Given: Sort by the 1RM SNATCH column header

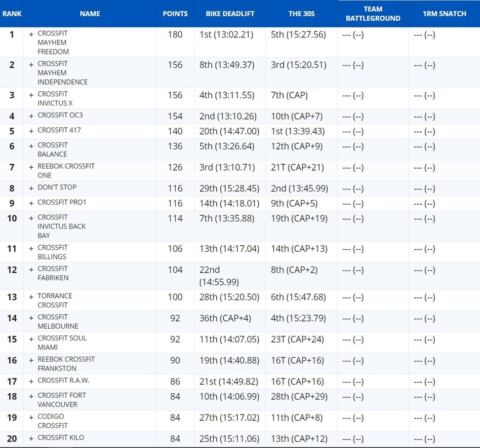Looking at the screenshot, I should (444, 14).
